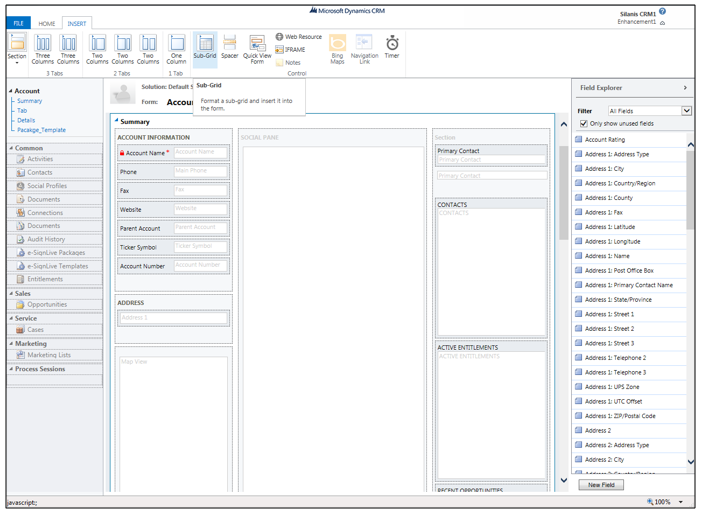Open the zoom level 100% dropdown

681,502
